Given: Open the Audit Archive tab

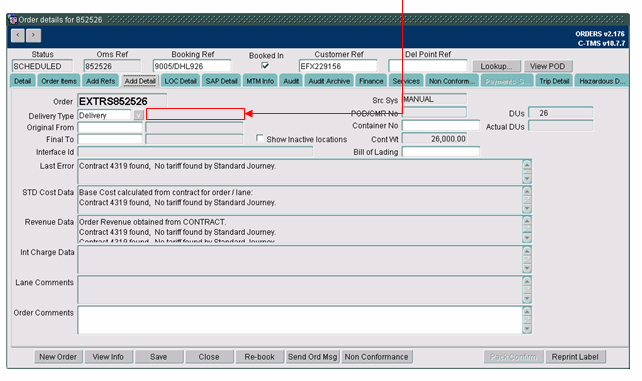Looking at the screenshot, I should click(329, 81).
